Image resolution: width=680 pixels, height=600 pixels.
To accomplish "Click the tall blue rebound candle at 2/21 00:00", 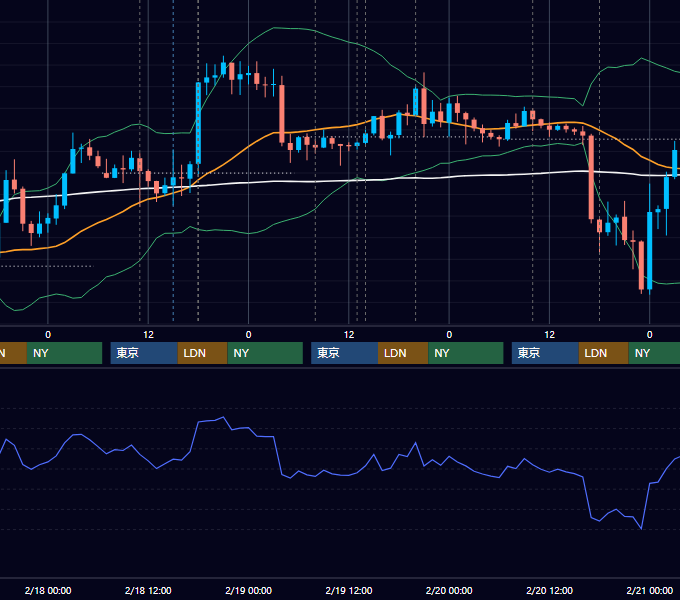I will click(650, 250).
